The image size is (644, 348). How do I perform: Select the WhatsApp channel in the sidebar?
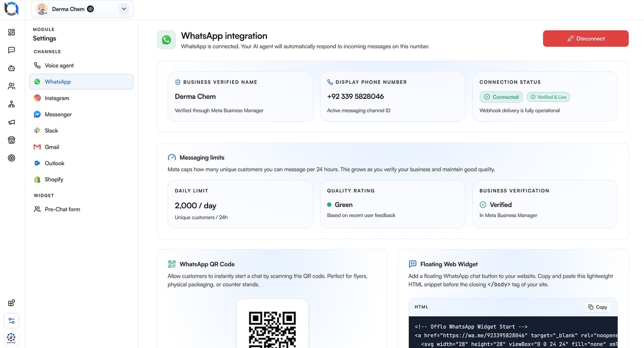pos(81,82)
